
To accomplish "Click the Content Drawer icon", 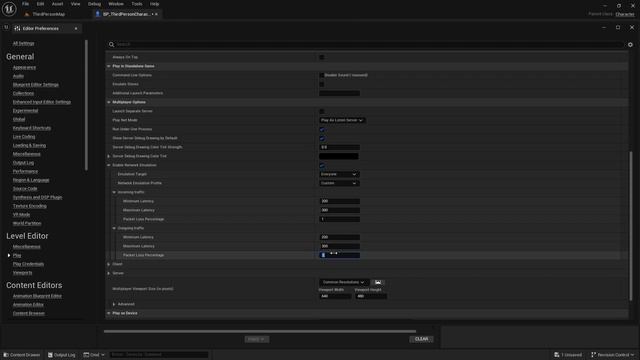I will coord(6,355).
